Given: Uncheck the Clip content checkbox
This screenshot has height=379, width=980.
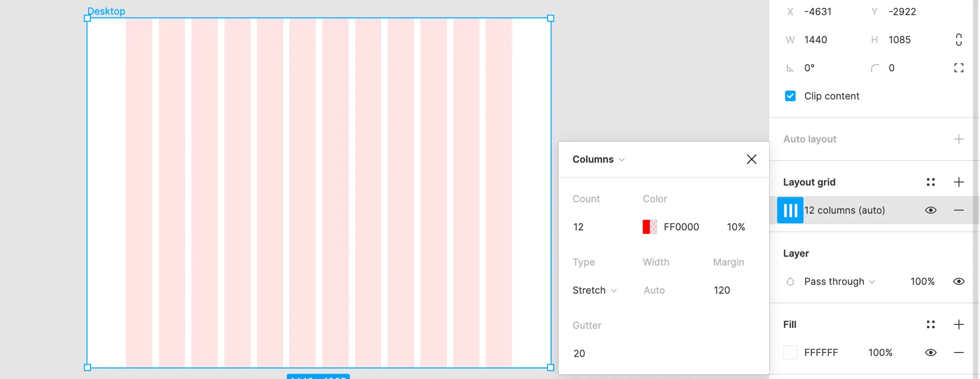Looking at the screenshot, I should click(790, 96).
